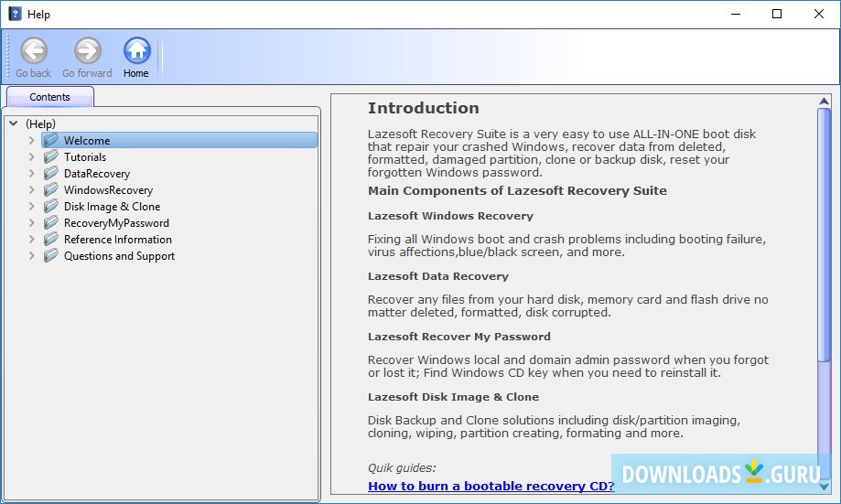Click the Questions and Support book icon

click(51, 256)
